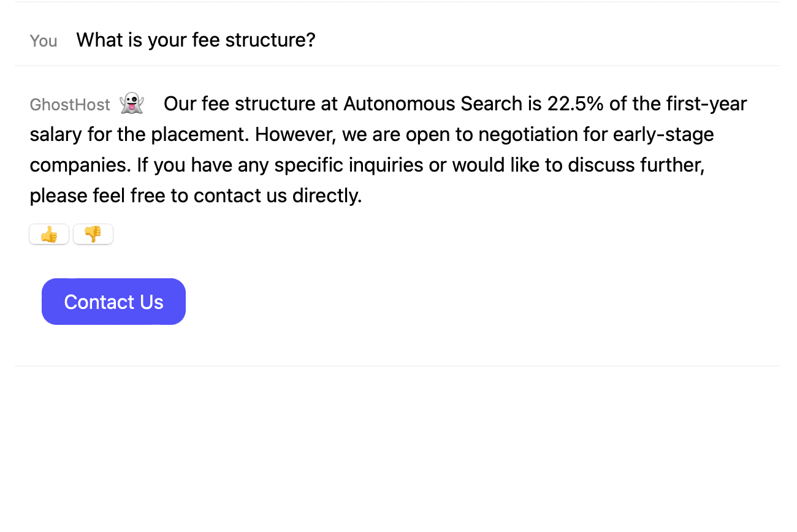797x532 pixels.
Task: Give the reply a thumbs down
Action: pos(93,234)
